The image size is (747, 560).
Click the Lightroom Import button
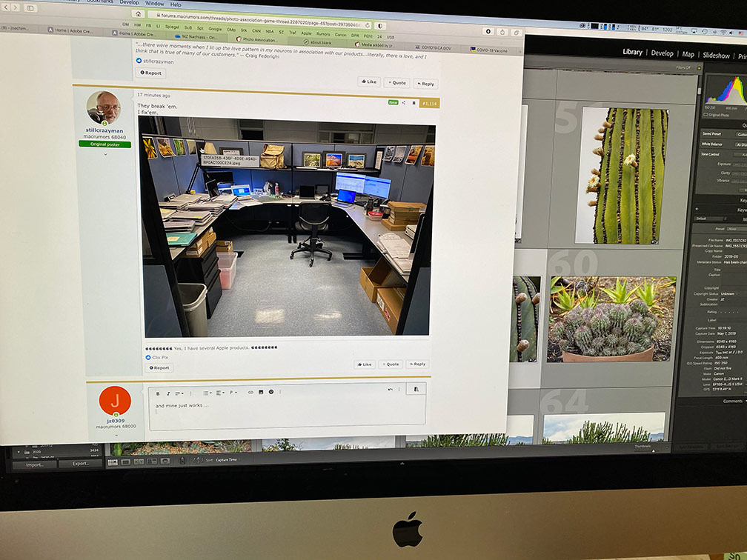coord(35,464)
